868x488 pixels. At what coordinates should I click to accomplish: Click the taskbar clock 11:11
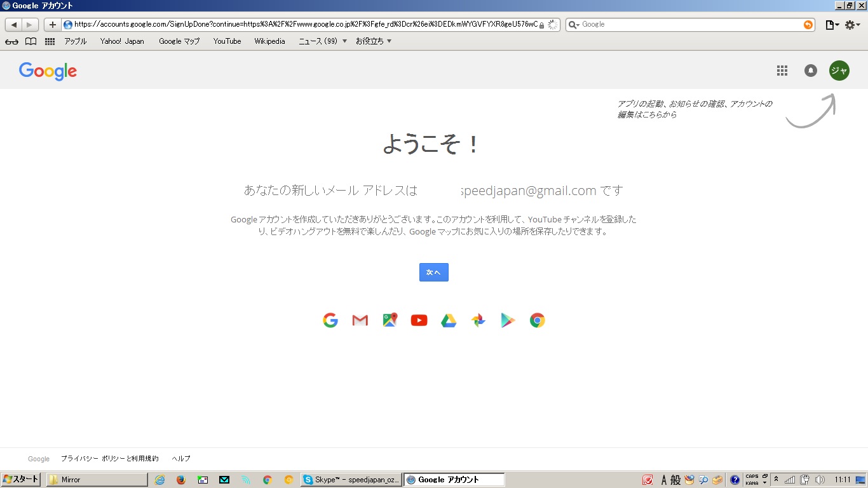click(843, 480)
